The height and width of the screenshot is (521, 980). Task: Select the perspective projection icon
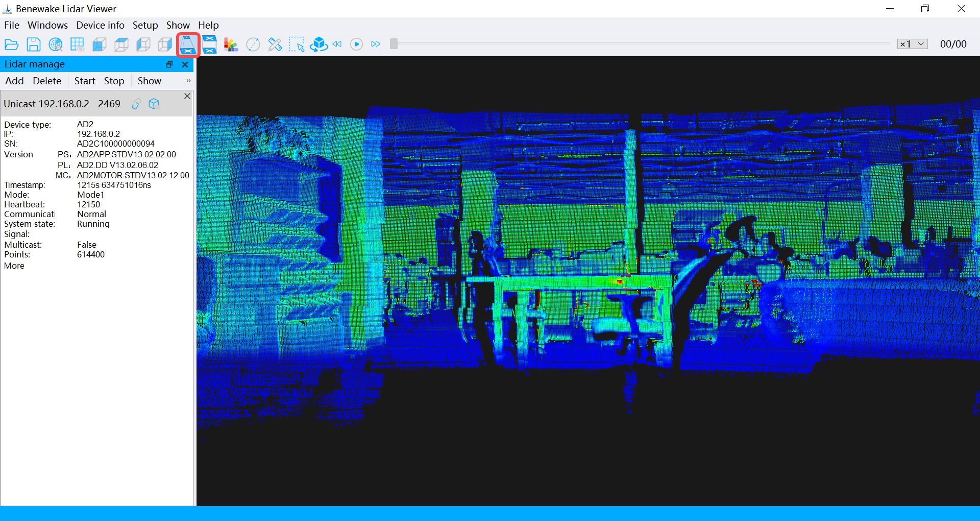tap(187, 44)
